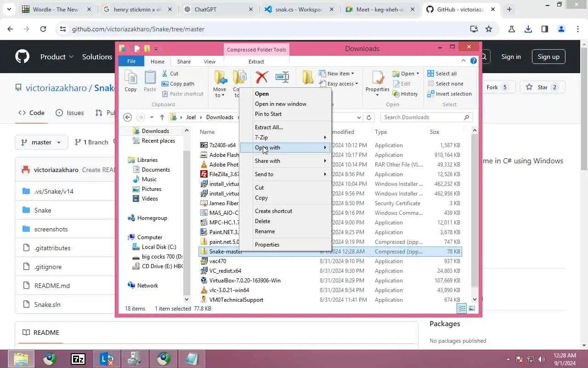This screenshot has height=368, width=588.
Task: Go up one folder level in Explorer
Action: (x=162, y=117)
